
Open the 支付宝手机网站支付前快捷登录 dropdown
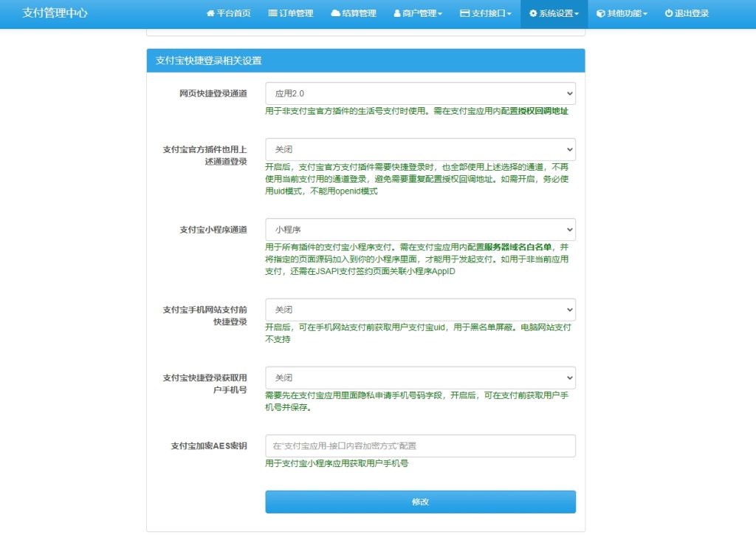(420, 310)
